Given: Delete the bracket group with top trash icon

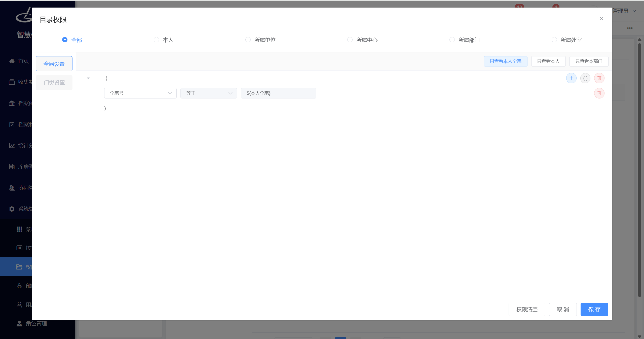Looking at the screenshot, I should click(599, 78).
